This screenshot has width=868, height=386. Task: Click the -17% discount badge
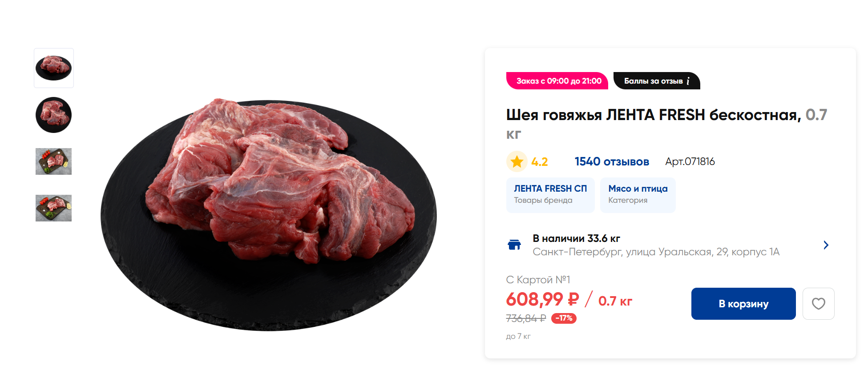point(564,318)
